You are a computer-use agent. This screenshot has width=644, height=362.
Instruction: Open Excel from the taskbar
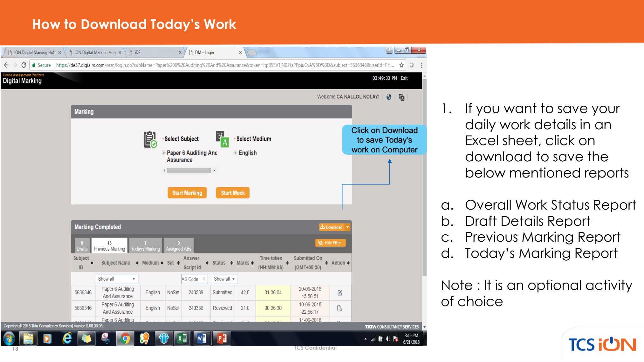tap(182, 339)
